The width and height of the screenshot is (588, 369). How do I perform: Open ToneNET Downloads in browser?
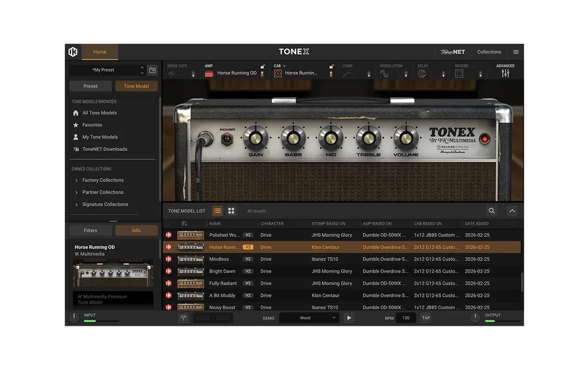[105, 149]
